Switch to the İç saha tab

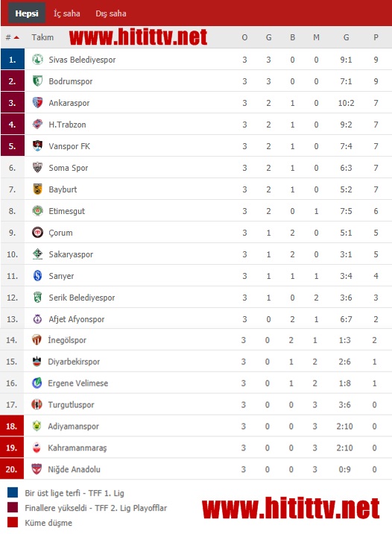(x=66, y=13)
